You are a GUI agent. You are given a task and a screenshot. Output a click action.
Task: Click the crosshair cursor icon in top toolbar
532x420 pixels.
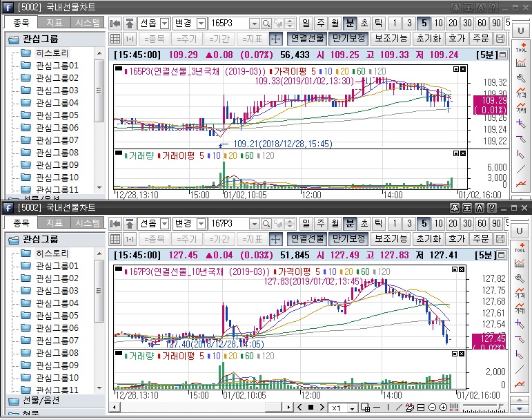pyautogui.click(x=275, y=39)
